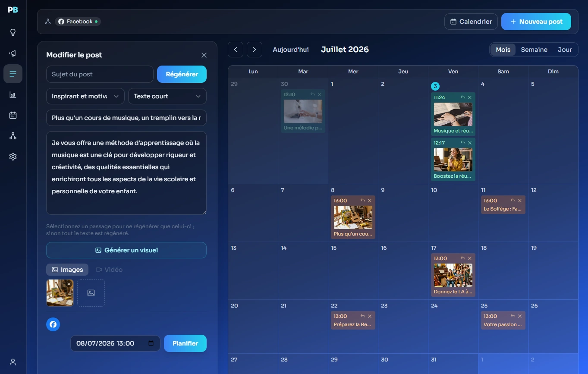
Task: Click the Juillet 2026 month title
Action: coord(345,50)
